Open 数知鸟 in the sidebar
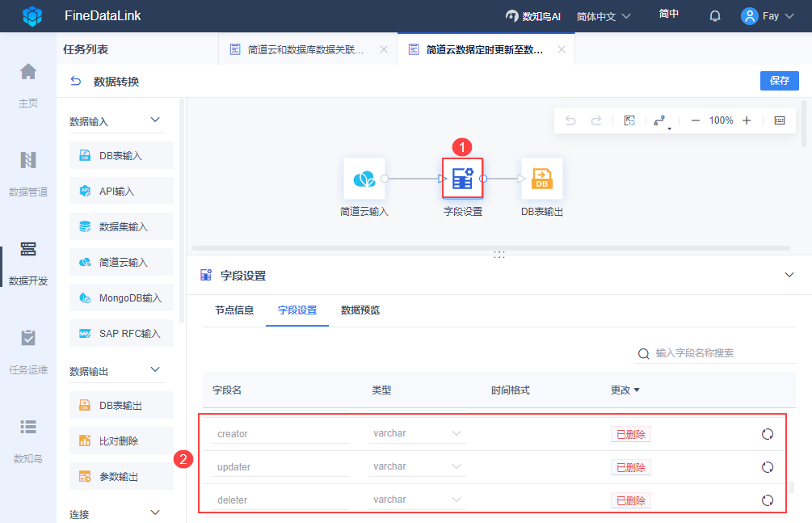 [28, 427]
